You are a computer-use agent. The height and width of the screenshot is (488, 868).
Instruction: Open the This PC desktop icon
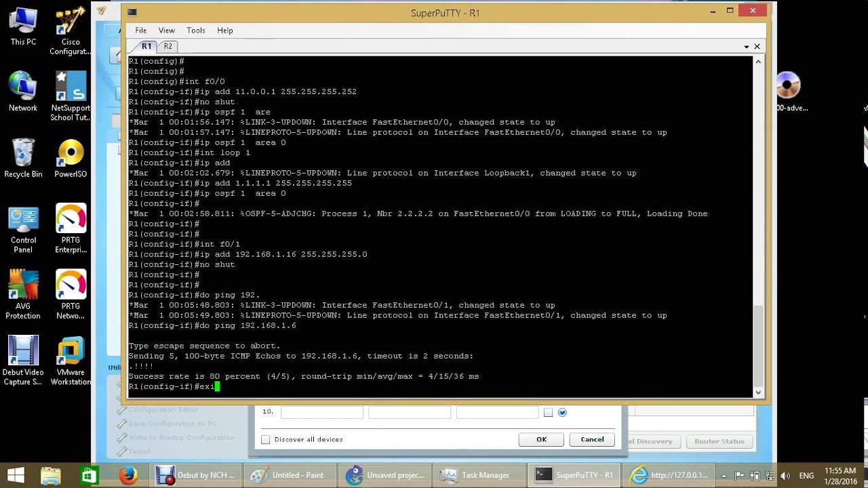click(23, 27)
